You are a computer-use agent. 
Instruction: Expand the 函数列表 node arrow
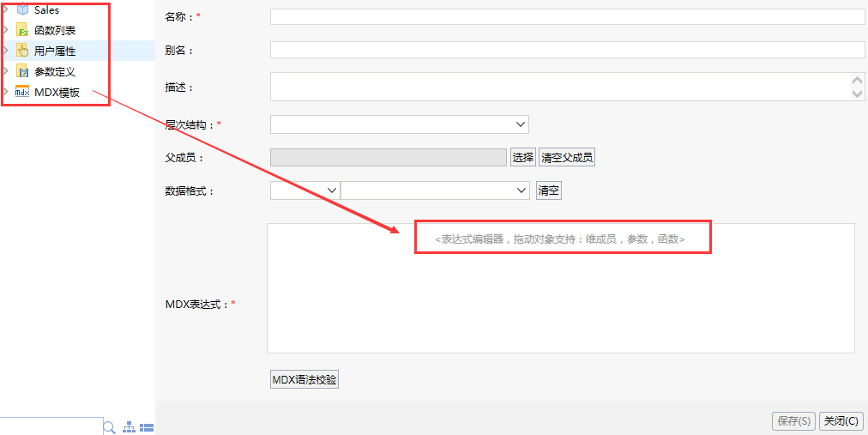pos(5,30)
